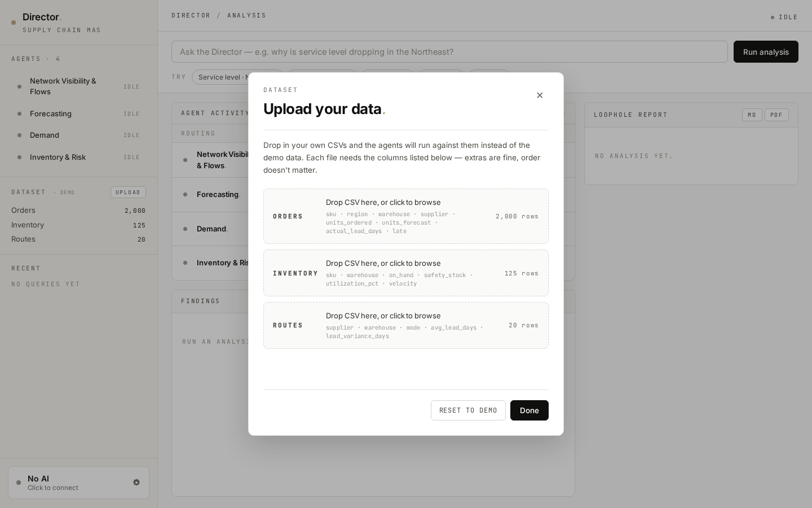Image resolution: width=812 pixels, height=508 pixels.
Task: Click the DIRECTOR / ANALYSIS breadcrumb
Action: click(x=219, y=16)
